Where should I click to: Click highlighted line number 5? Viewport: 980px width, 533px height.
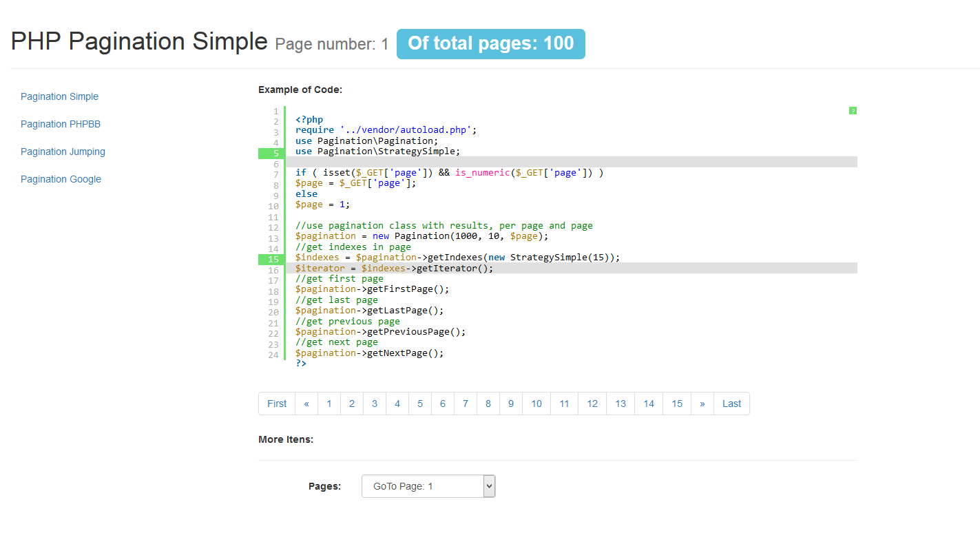(271, 154)
